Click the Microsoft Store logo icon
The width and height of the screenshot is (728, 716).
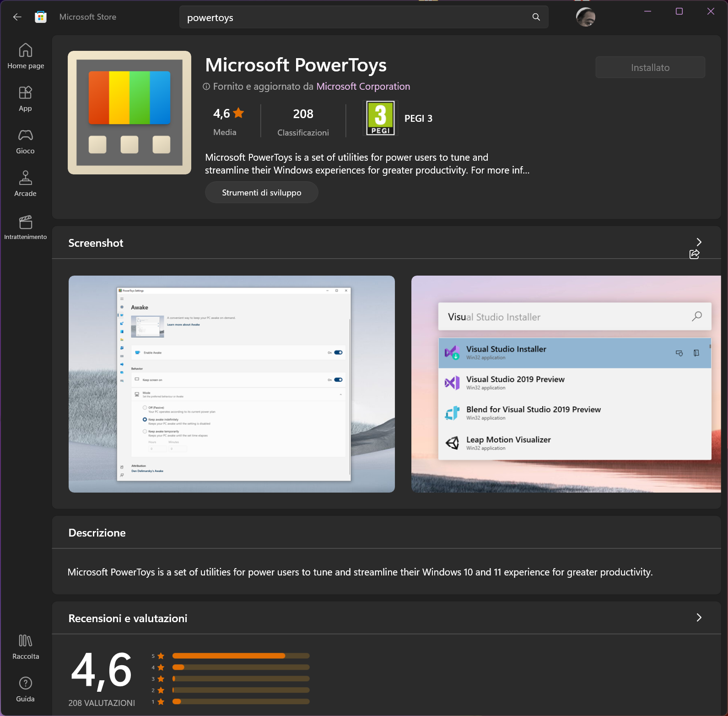pyautogui.click(x=41, y=17)
